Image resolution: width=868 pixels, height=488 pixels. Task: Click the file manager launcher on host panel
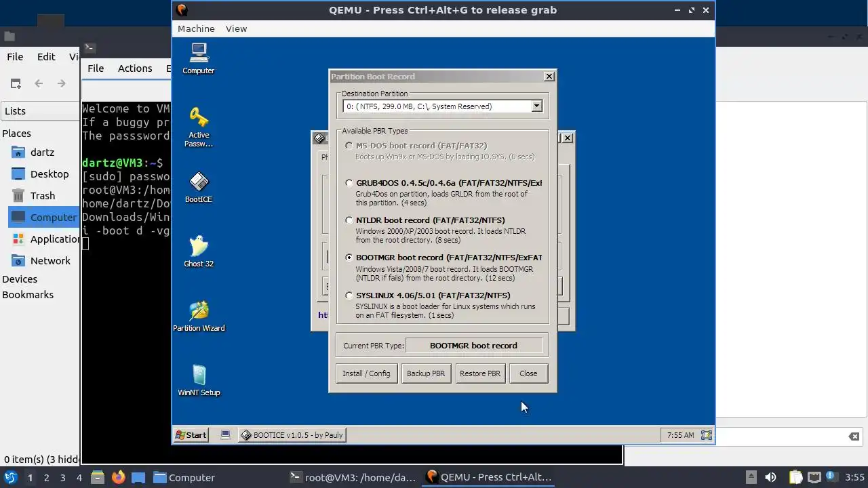(x=97, y=477)
